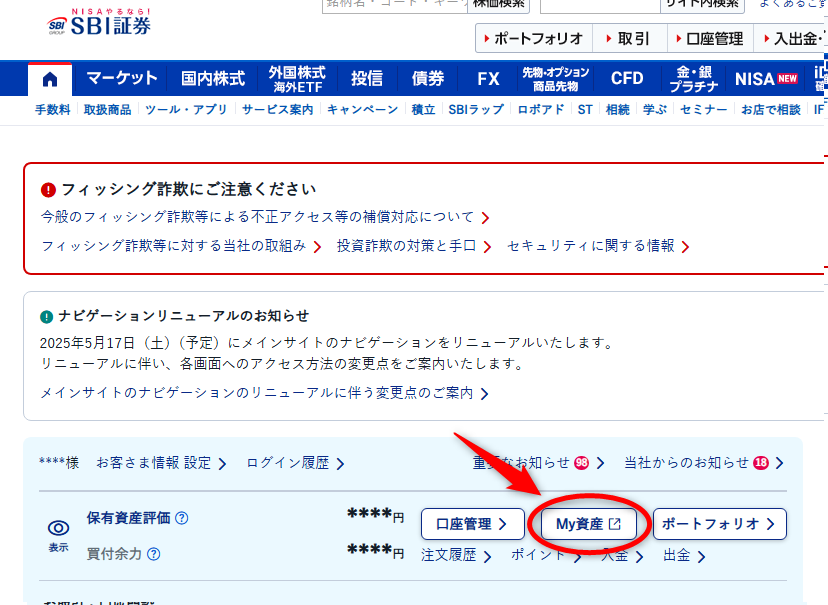828x605 pixels.
Task: Open the SBIラップ submenu link
Action: coord(476,109)
